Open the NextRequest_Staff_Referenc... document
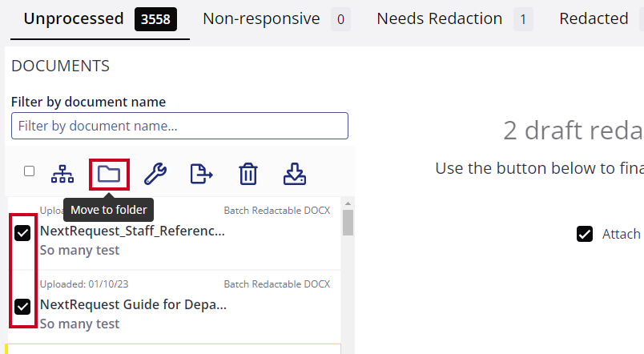 132,231
